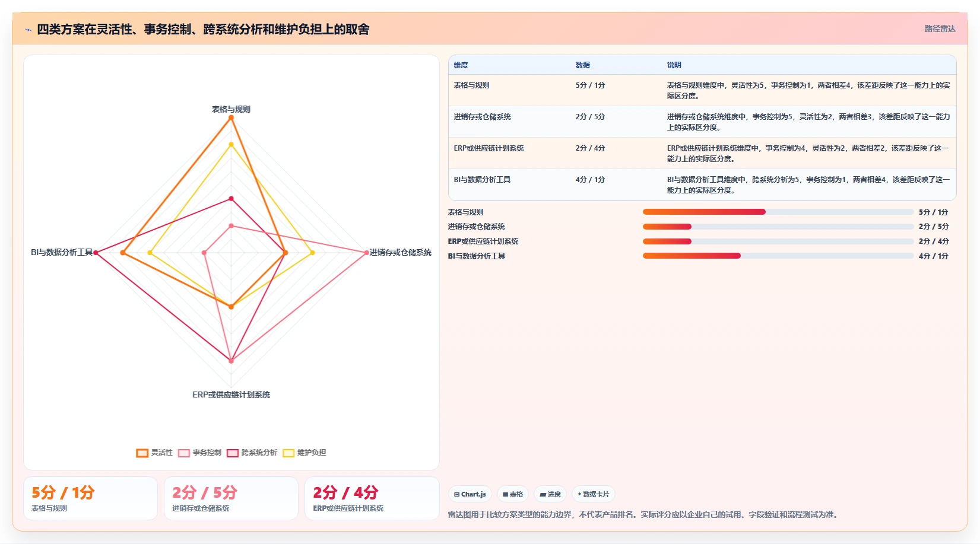Toggle the 灵活性 series in the legend

point(154,453)
